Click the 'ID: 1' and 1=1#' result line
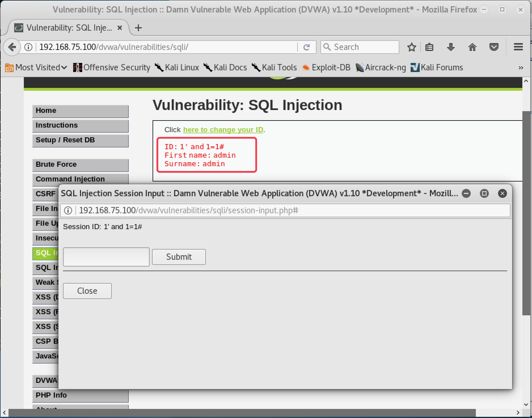Screen dimensions: 532x418 (x=194, y=147)
